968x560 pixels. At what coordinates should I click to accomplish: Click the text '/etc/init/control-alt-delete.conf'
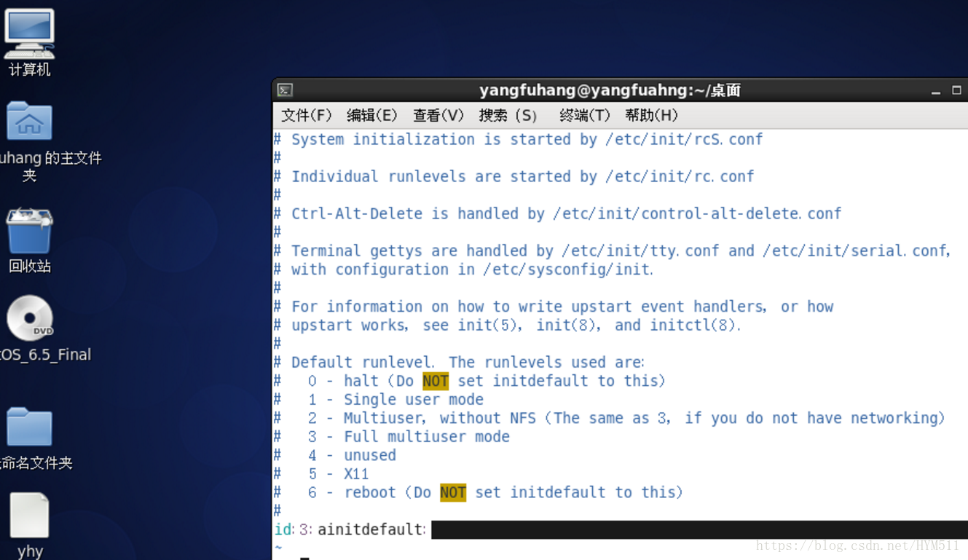pos(697,213)
